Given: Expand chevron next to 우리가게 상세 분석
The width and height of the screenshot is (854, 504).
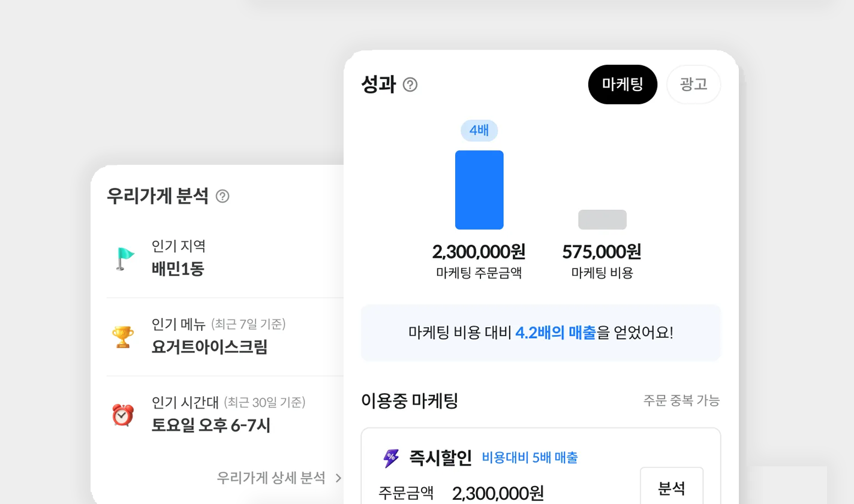Looking at the screenshot, I should 338,478.
